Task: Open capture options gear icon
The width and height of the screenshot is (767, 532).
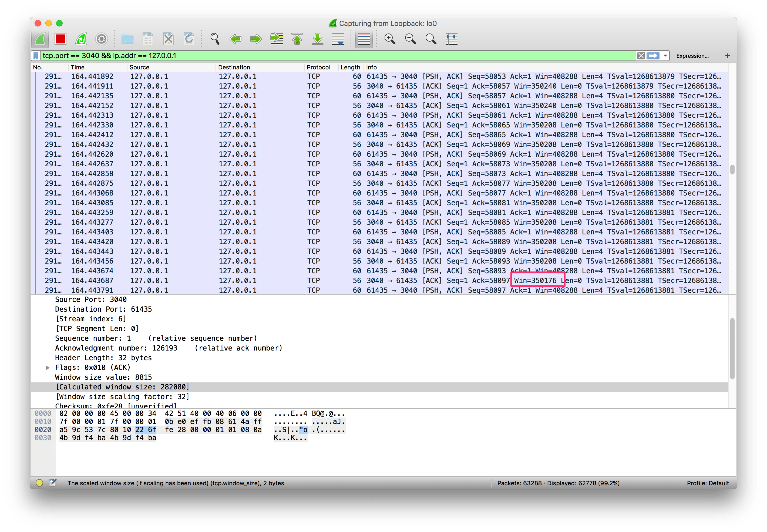Action: tap(102, 39)
